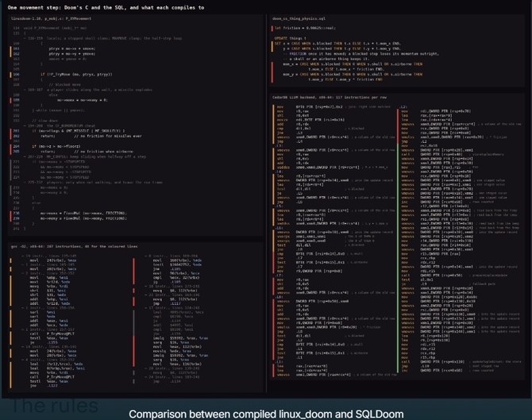Click line 166 'if (!P_TryMove (mo, ptryx, ptryy))'
The height and width of the screenshot is (420, 532).
76,75
